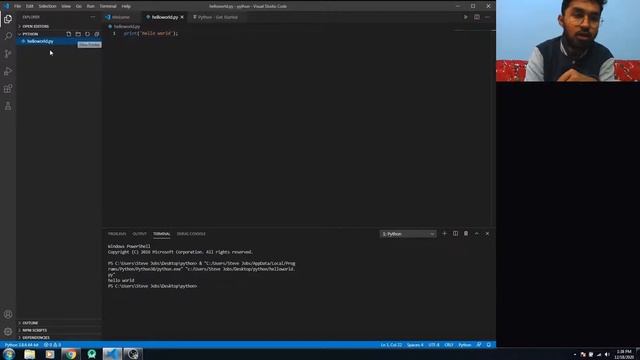Open Windows Start button on taskbar
Viewport: 640px width, 360px height.
coord(9,354)
